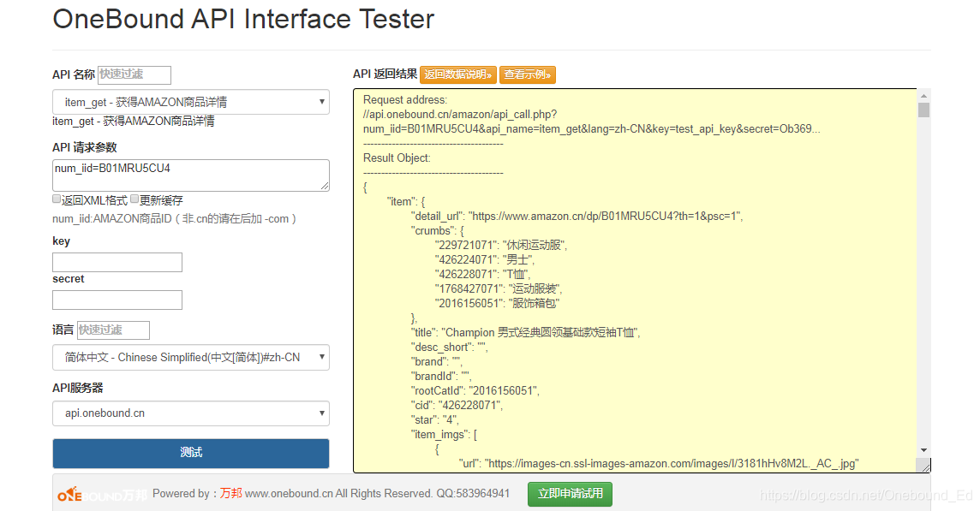This screenshot has height=511, width=980.
Task: Click the "brandId" line in result
Action: (441, 376)
